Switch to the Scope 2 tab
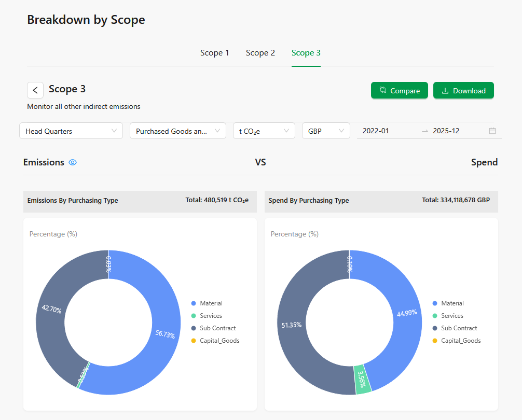 point(260,53)
